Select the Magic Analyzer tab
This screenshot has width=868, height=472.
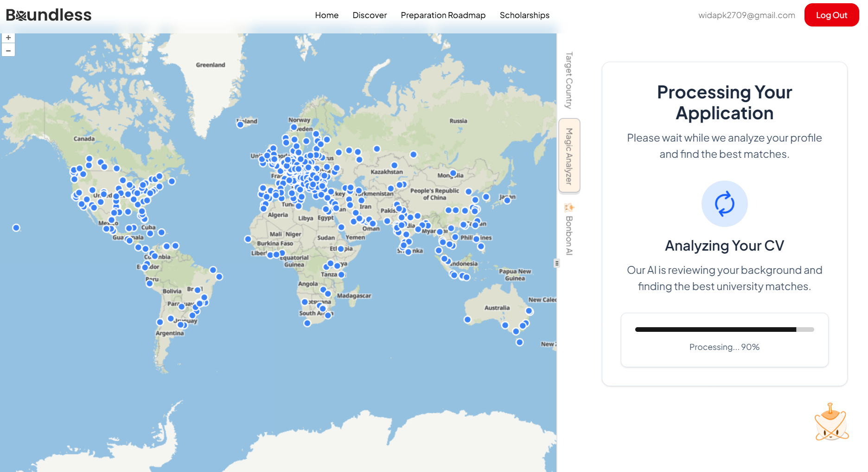coord(569,156)
